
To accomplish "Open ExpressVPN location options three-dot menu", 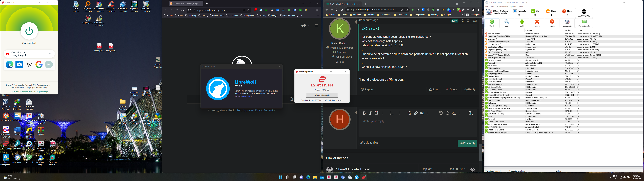I will click(x=51, y=54).
